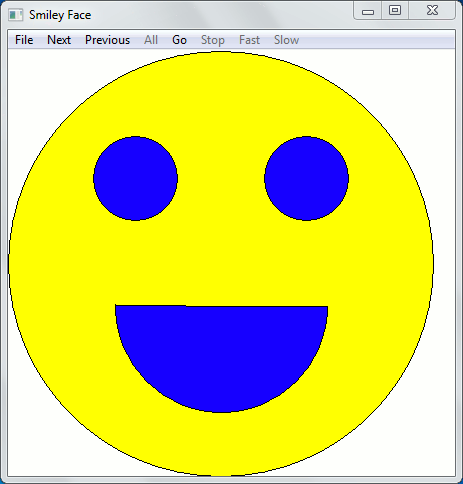
Task: Maximize the Smiley Face window
Action: [395, 11]
